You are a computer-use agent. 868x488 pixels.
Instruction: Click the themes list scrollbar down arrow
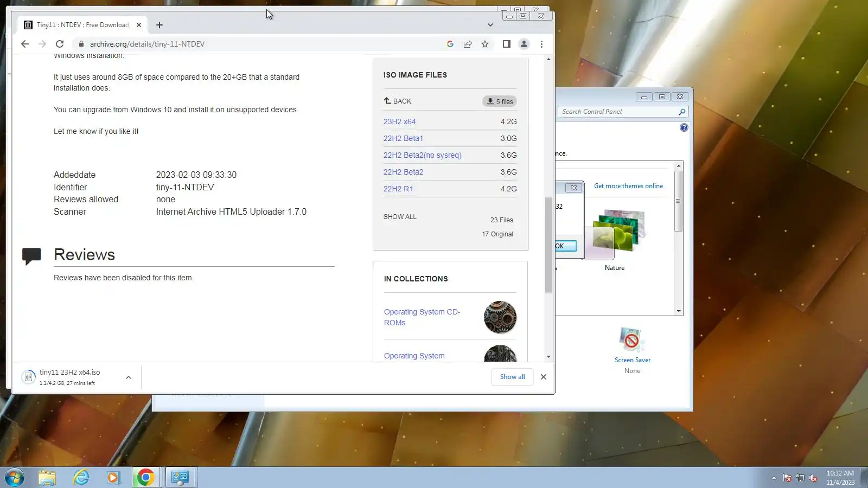click(x=679, y=311)
